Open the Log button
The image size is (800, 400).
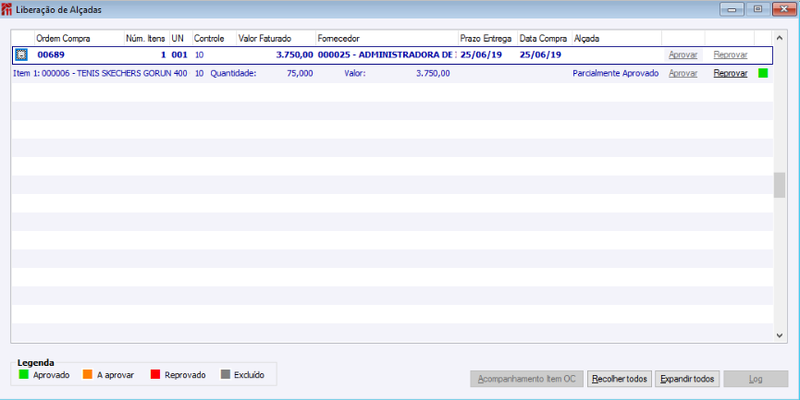tap(756, 379)
